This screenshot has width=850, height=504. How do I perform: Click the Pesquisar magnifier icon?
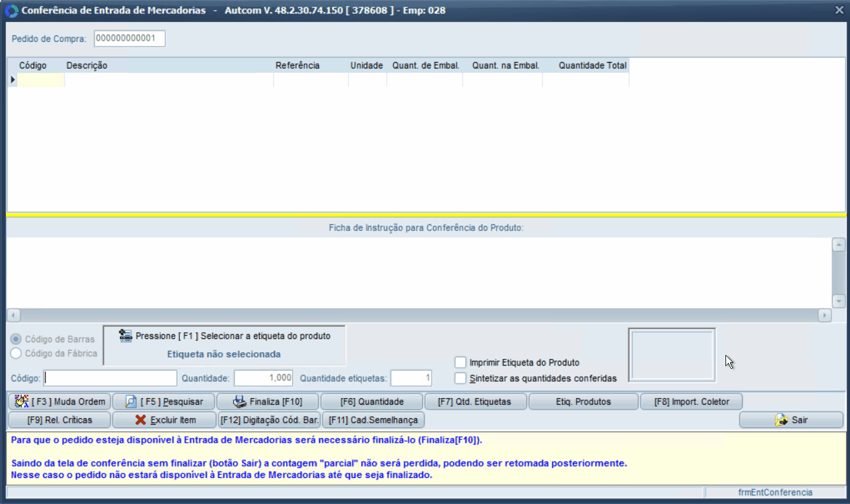coord(131,401)
